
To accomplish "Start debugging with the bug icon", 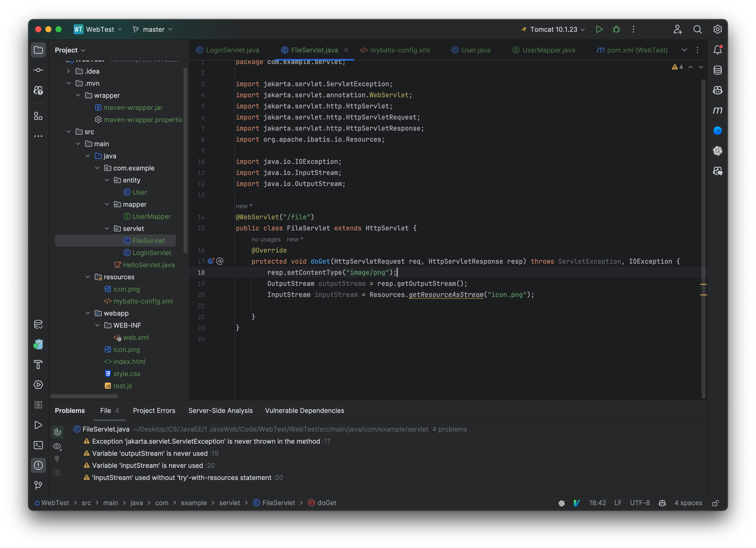I will click(x=616, y=29).
